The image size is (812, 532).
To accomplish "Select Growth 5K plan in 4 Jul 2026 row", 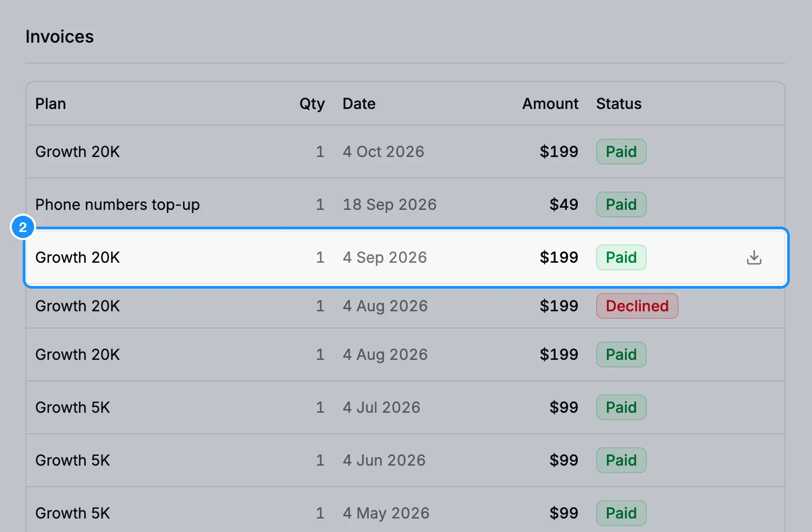I will click(x=72, y=407).
